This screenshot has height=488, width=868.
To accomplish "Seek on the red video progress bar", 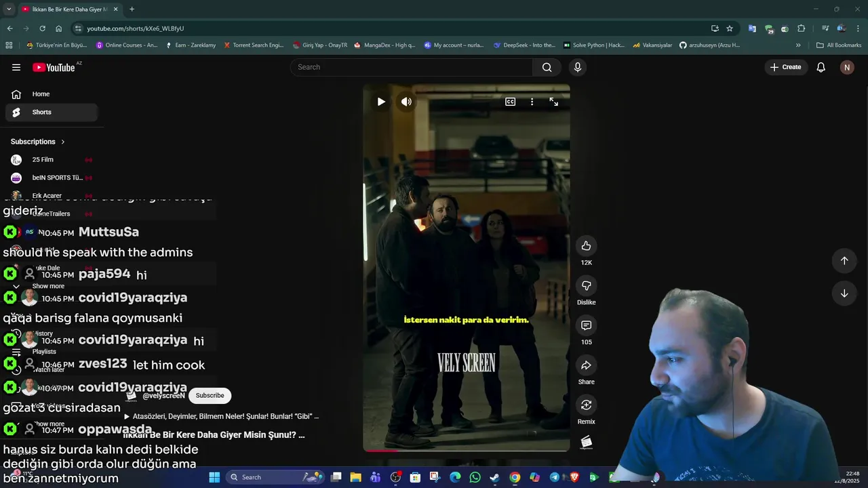I will pyautogui.click(x=382, y=450).
